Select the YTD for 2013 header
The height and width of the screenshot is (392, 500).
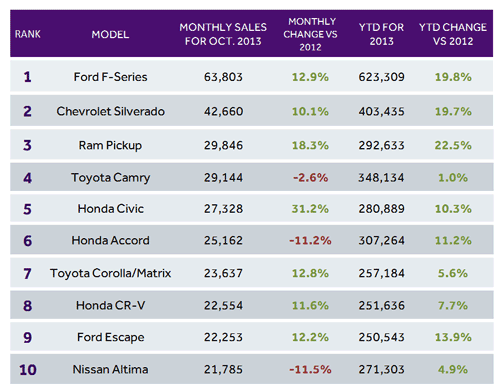coord(381,34)
